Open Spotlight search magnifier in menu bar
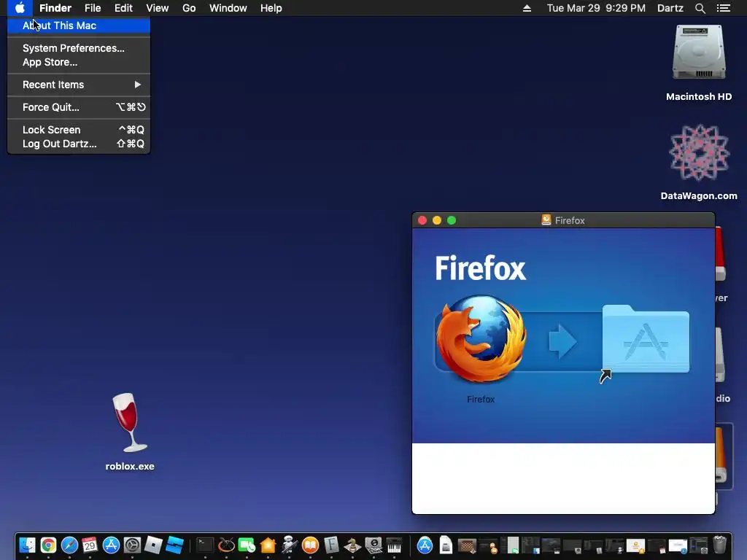This screenshot has height=560, width=747. 700,8
